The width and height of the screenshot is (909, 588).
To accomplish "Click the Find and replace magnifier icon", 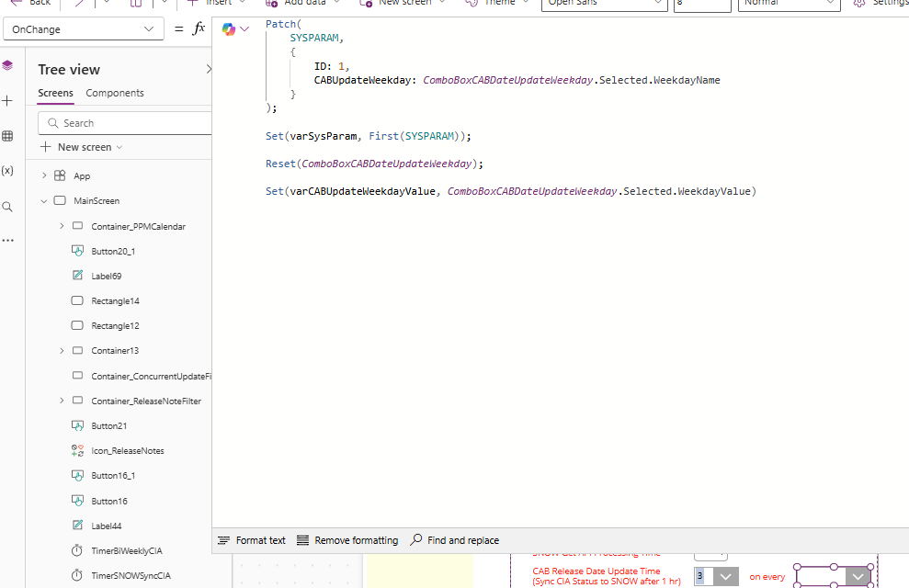I will pyautogui.click(x=415, y=540).
